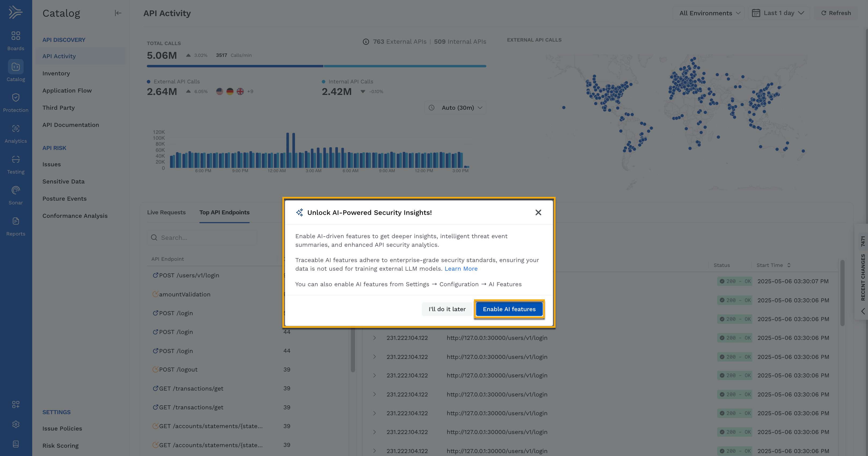This screenshot has width=868, height=456.
Task: Open the Last 1 day time range dropdown
Action: pos(779,13)
